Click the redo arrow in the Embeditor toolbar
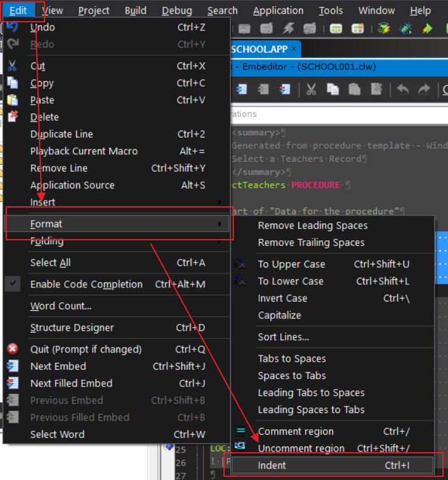 (424, 90)
